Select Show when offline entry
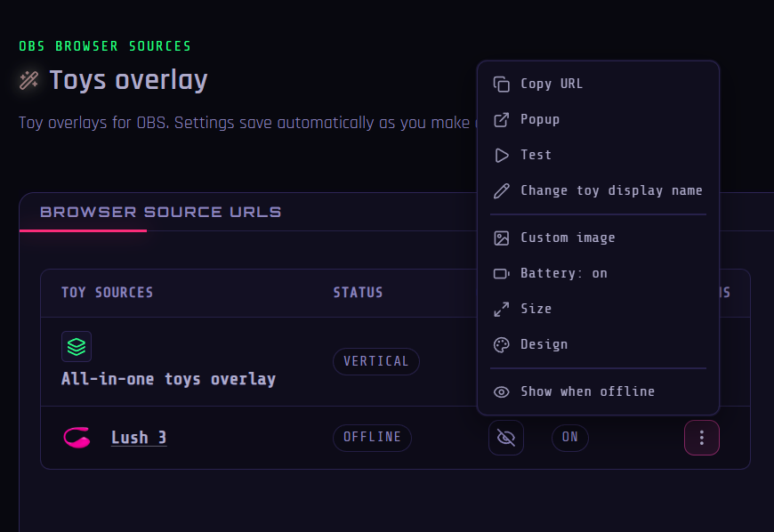Viewport: 774px width, 532px height. coord(598,391)
